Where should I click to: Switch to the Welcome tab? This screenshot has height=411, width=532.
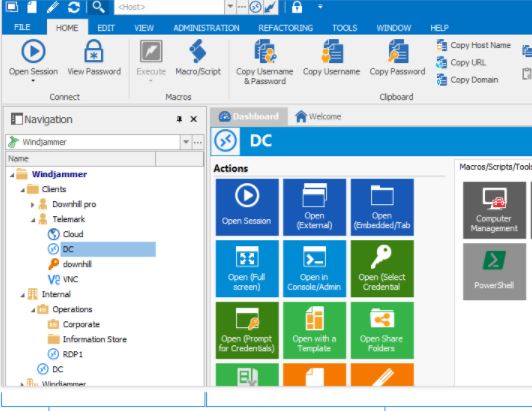point(318,116)
